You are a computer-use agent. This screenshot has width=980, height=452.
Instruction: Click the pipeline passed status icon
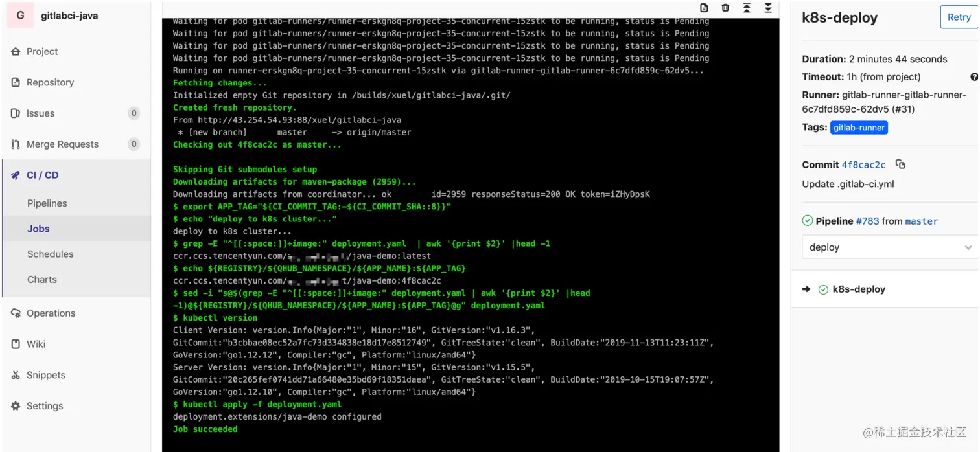tap(808, 221)
